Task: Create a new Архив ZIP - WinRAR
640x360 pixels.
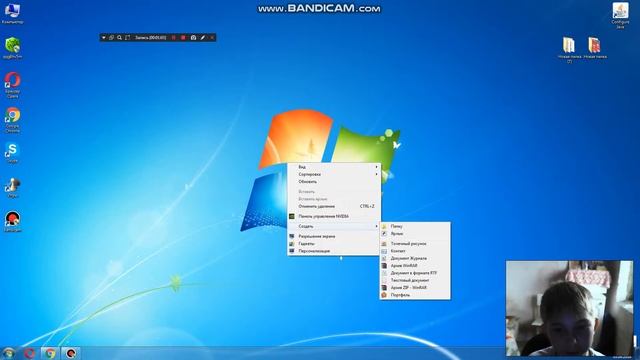Action: (x=415, y=288)
